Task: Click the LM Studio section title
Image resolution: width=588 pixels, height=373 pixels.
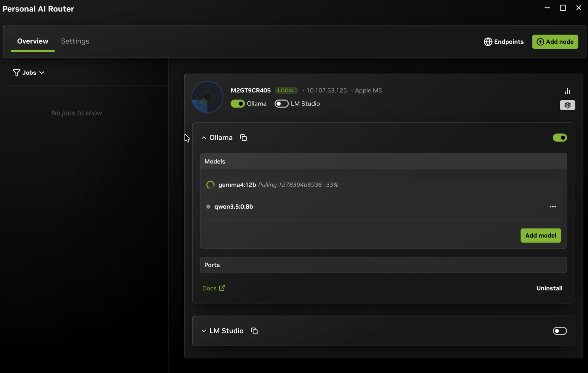Action: point(226,331)
